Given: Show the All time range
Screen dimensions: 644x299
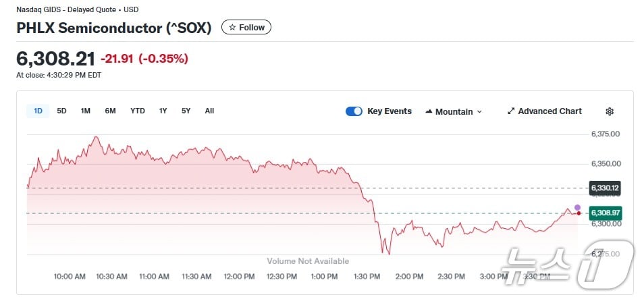Looking at the screenshot, I should (x=209, y=111).
